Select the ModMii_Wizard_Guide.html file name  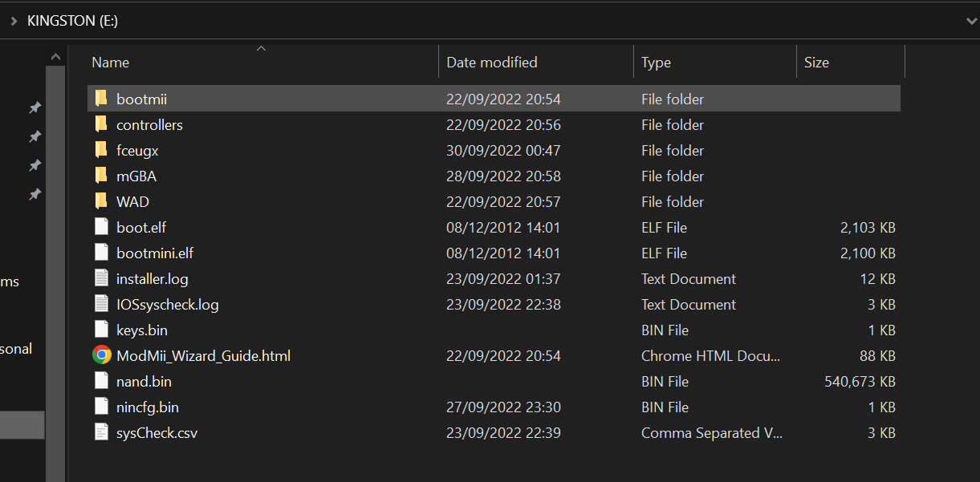(203, 356)
